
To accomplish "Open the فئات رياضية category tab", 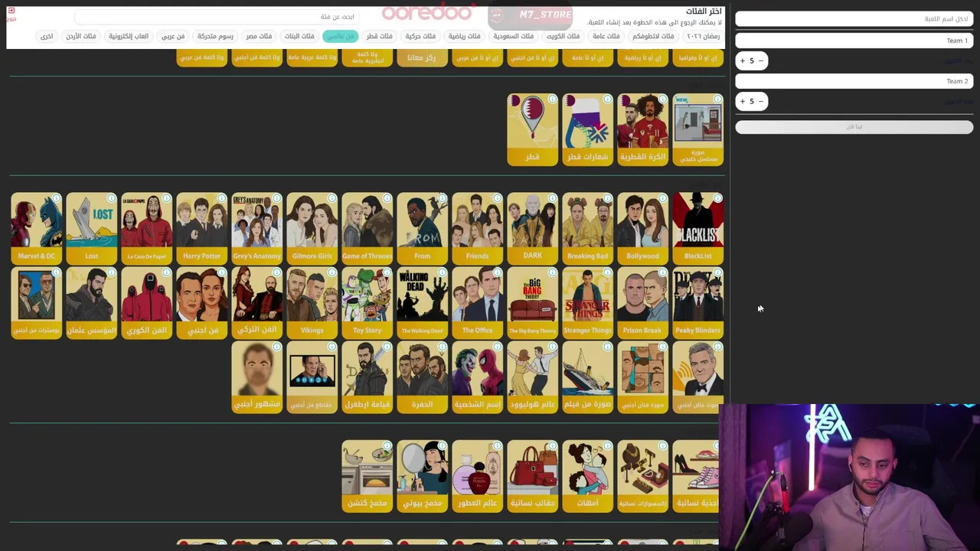I will tap(464, 36).
